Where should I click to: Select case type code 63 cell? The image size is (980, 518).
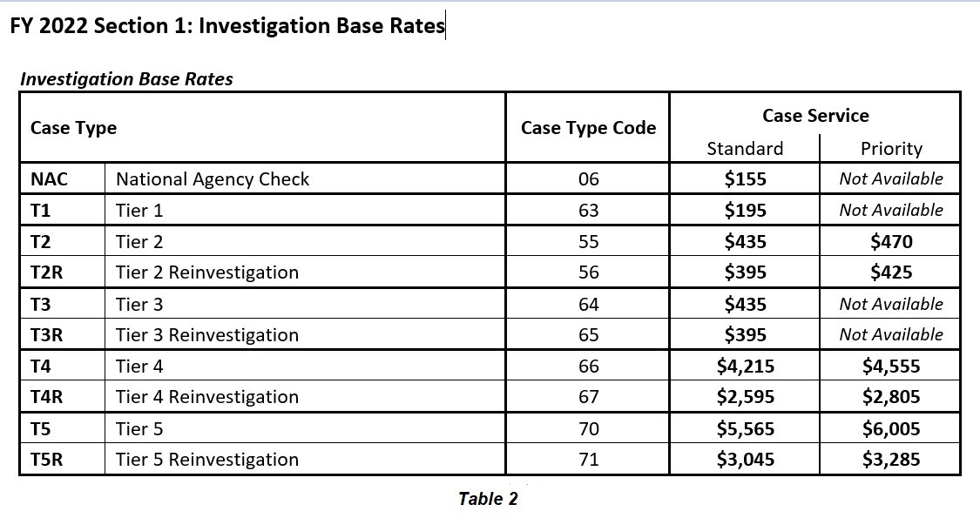pos(588,211)
